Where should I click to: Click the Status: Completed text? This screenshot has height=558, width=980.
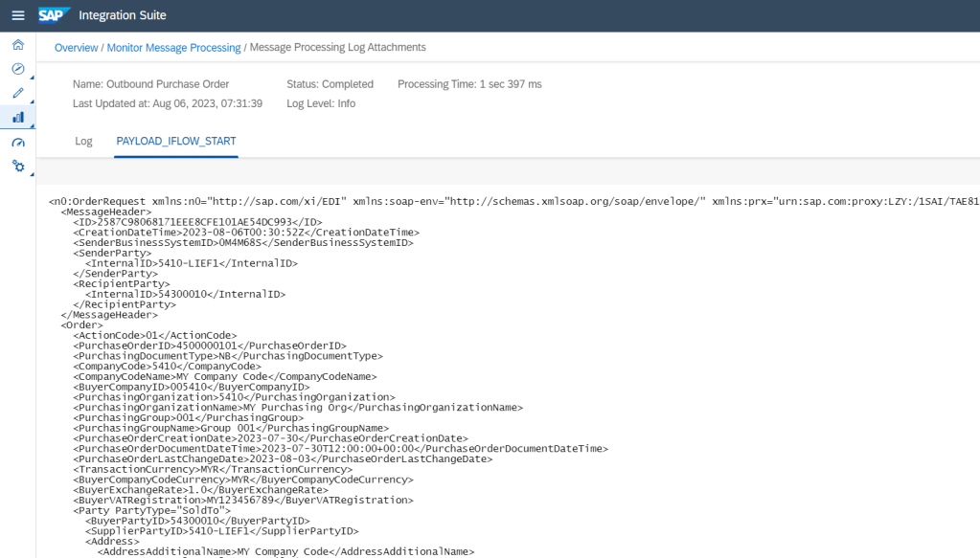(330, 84)
